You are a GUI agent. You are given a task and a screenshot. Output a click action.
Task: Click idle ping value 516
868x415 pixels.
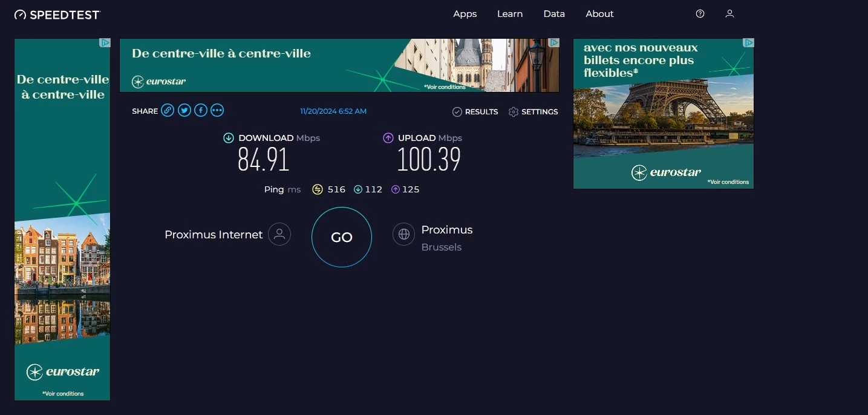tap(336, 189)
